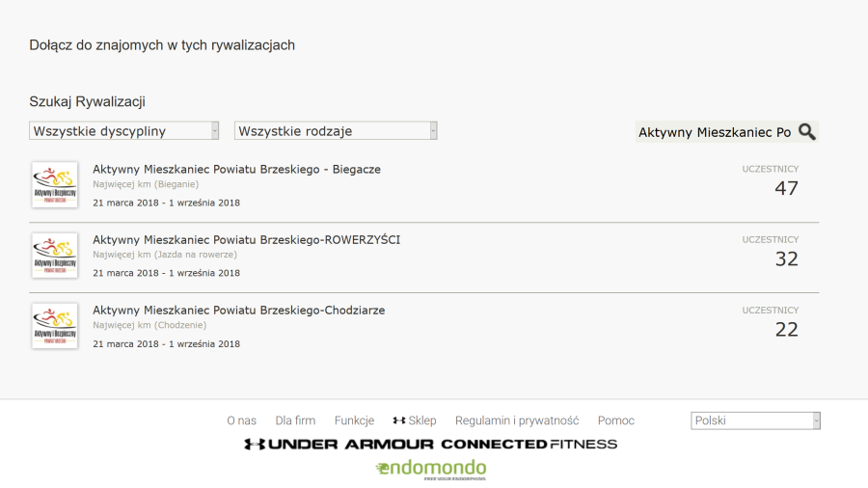Image resolution: width=868 pixels, height=488 pixels.
Task: Open the Sklep store link
Action: coord(415,420)
